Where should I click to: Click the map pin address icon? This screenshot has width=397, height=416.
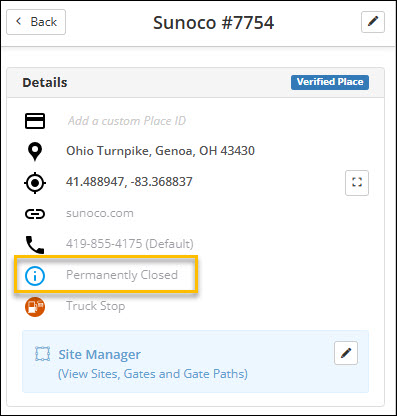(x=35, y=152)
